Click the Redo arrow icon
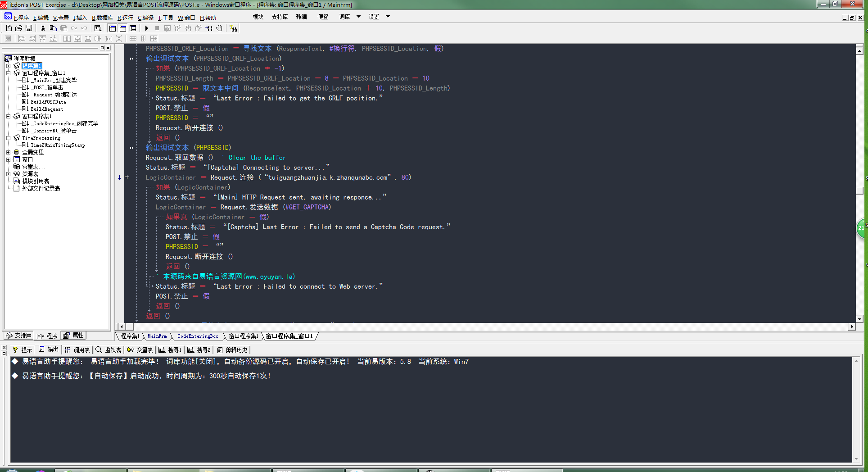Screen dimensions: 868x472 click(x=74, y=28)
